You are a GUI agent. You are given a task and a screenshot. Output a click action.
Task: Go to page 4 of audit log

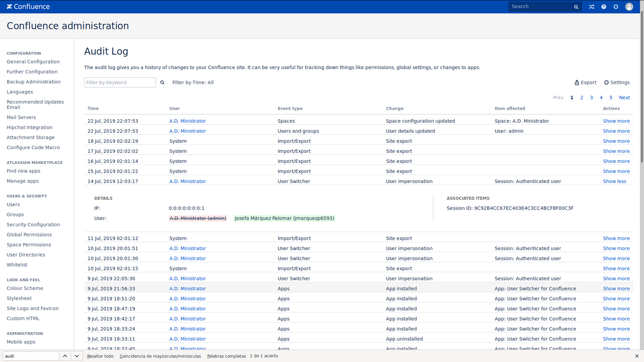(601, 98)
